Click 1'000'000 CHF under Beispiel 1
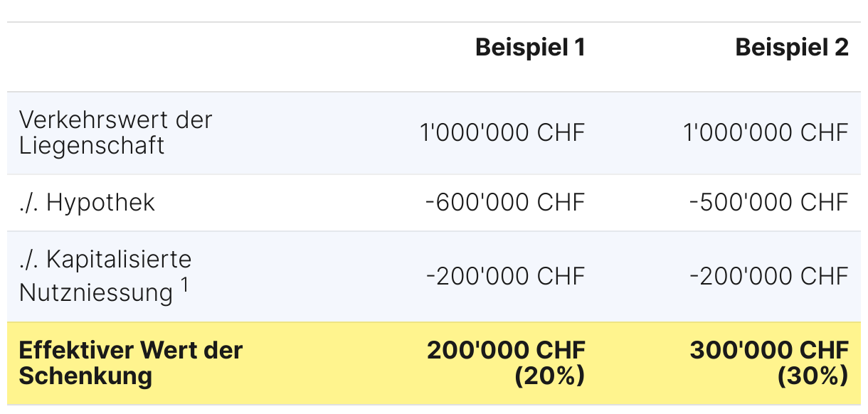 pos(502,132)
